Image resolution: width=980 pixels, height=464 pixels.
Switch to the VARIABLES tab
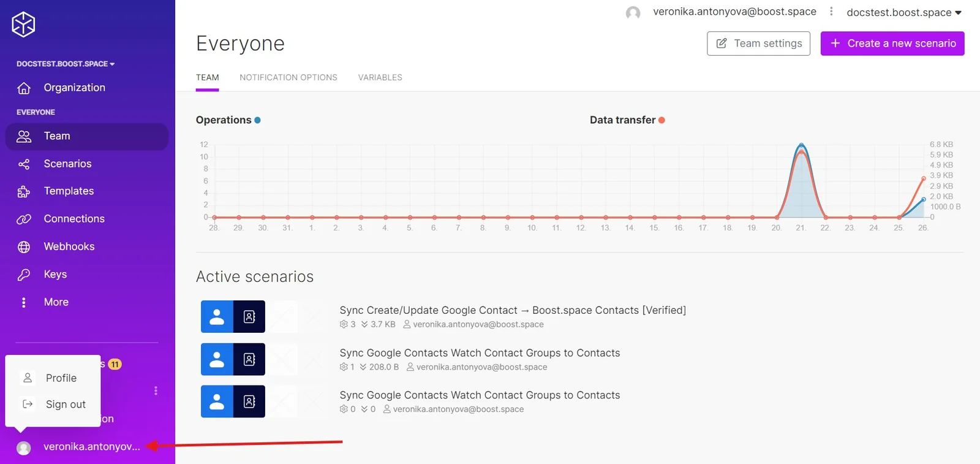point(380,78)
